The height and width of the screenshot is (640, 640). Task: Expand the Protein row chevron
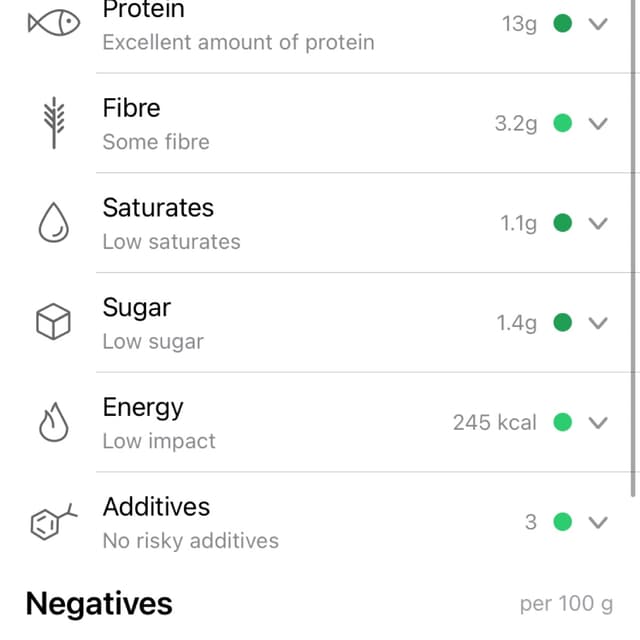tap(598, 24)
